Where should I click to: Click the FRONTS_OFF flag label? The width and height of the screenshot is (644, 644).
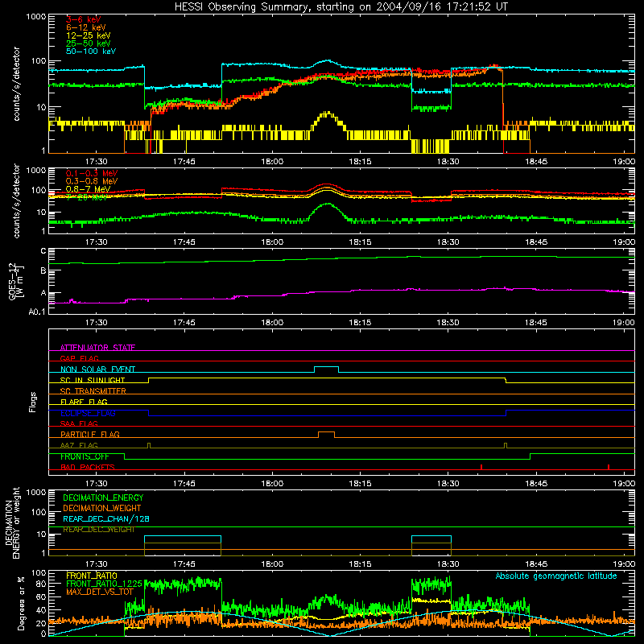85,456
